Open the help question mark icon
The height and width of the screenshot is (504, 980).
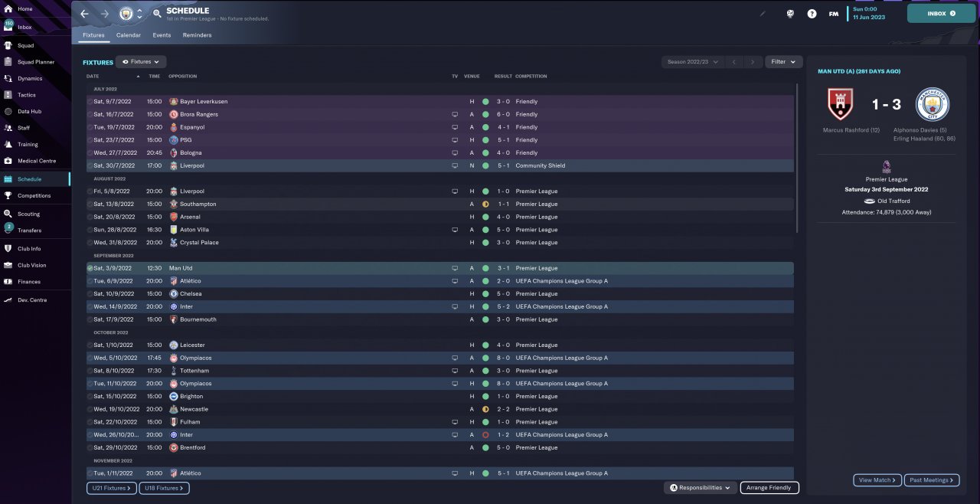point(812,14)
